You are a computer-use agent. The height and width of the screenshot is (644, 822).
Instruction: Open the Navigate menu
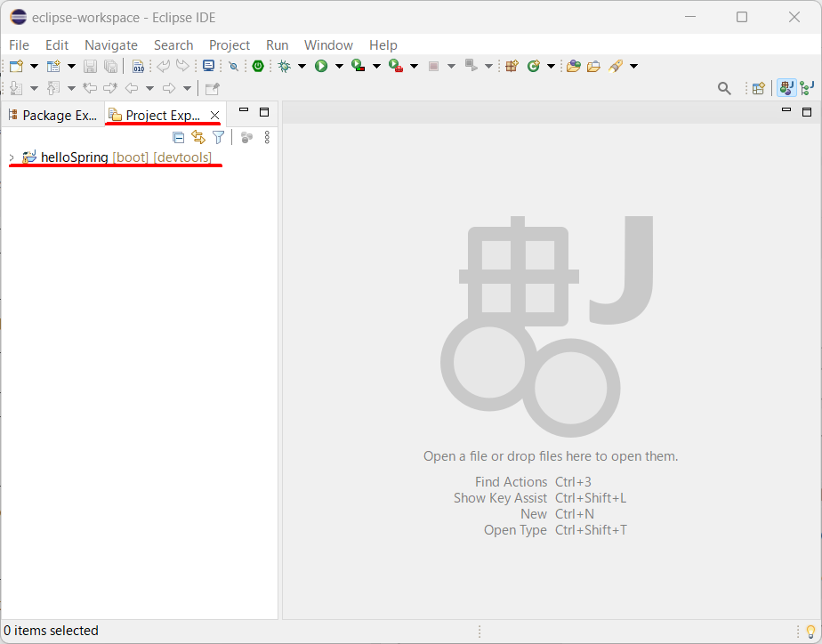click(111, 45)
